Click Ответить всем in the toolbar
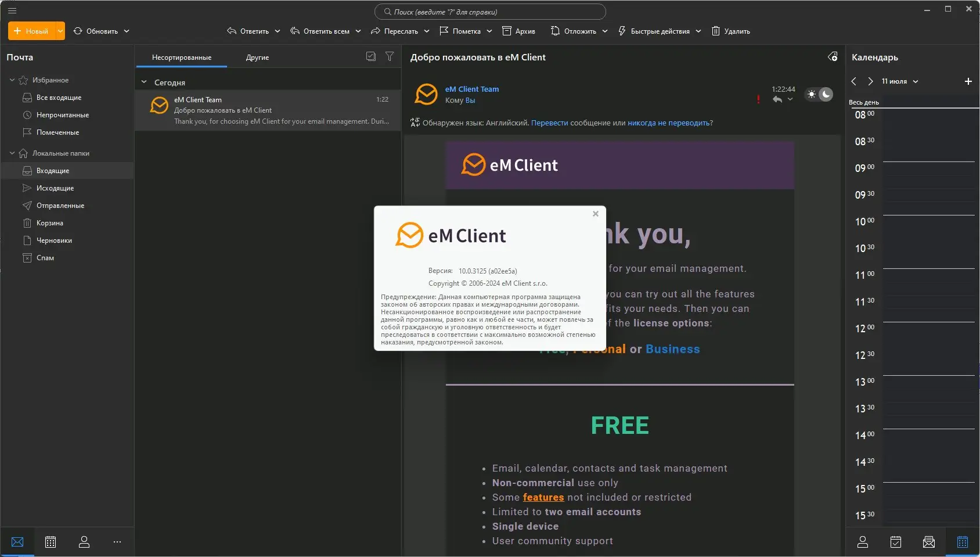980x557 pixels. pyautogui.click(x=320, y=31)
